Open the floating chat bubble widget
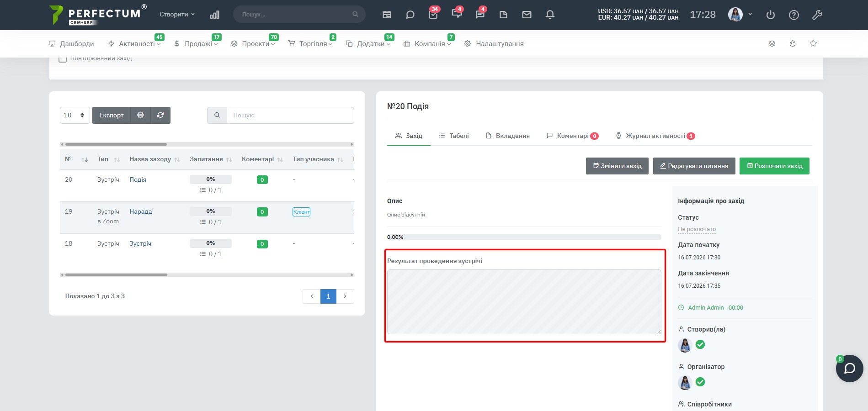Viewport: 868px width, 411px height. (849, 369)
